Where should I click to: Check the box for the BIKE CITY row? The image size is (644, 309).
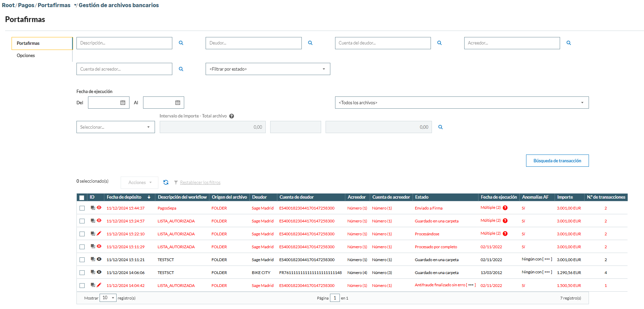(82, 273)
